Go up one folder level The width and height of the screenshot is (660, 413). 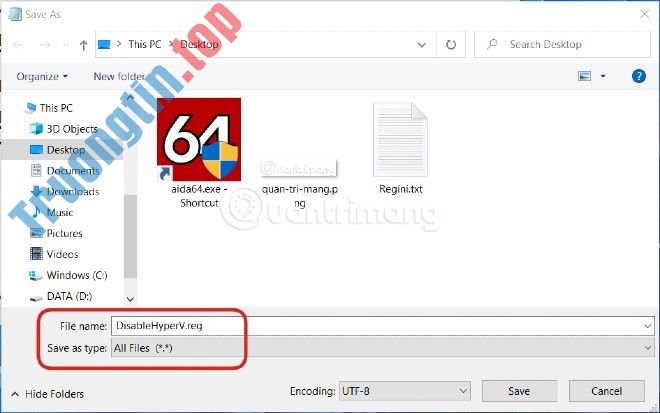[83, 45]
